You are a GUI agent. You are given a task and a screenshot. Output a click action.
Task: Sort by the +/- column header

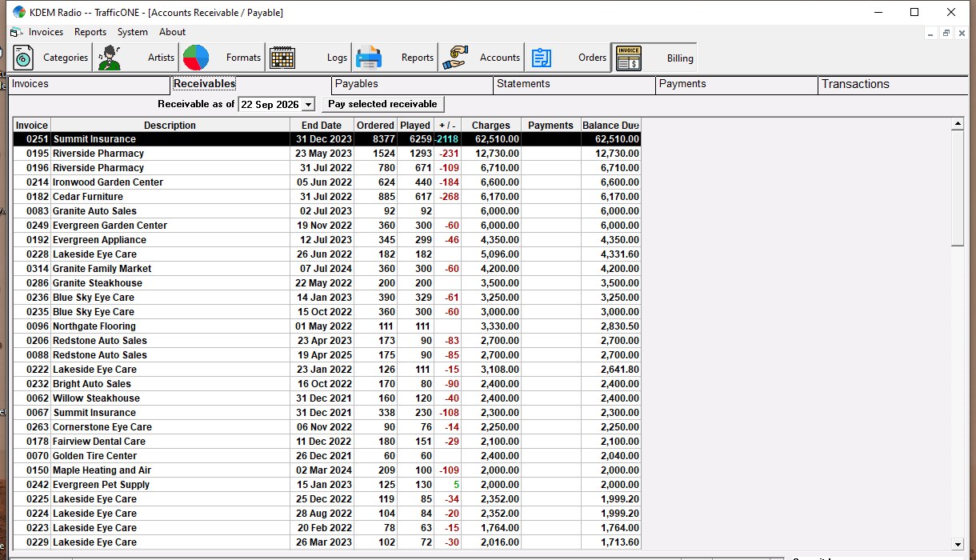click(x=447, y=125)
